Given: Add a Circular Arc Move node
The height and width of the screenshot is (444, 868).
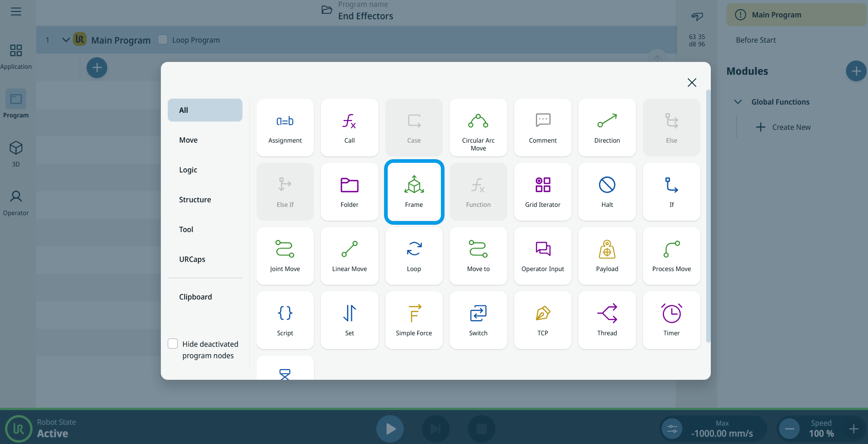Looking at the screenshot, I should (x=478, y=127).
